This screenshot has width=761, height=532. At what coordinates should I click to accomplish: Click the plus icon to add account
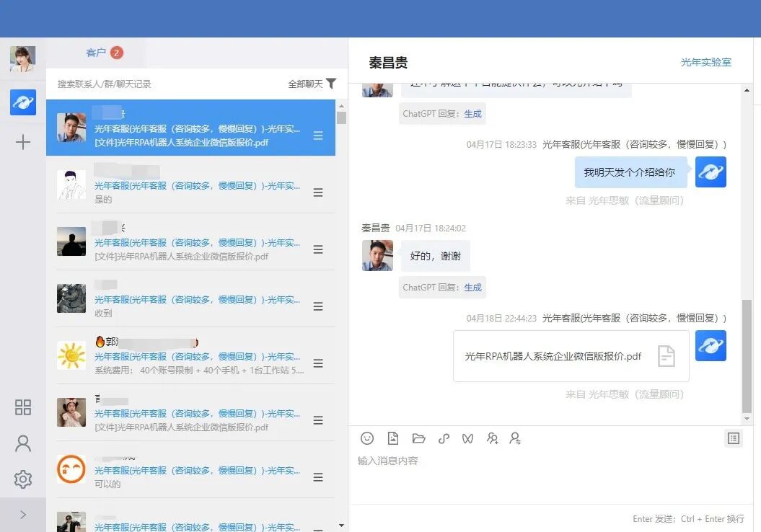[23, 142]
